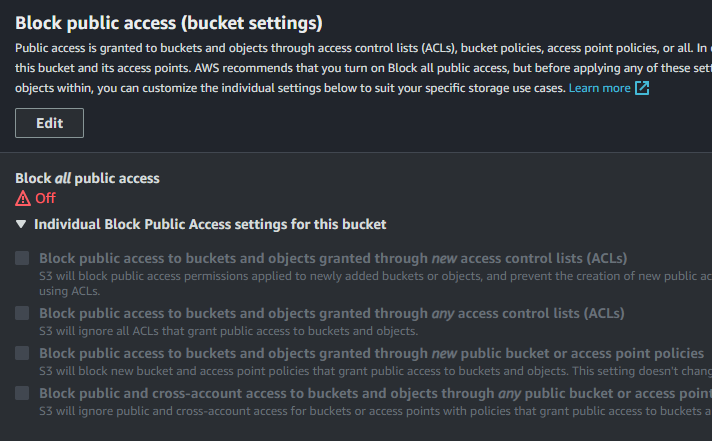Click description about newly added buckets or objects

coord(376,283)
